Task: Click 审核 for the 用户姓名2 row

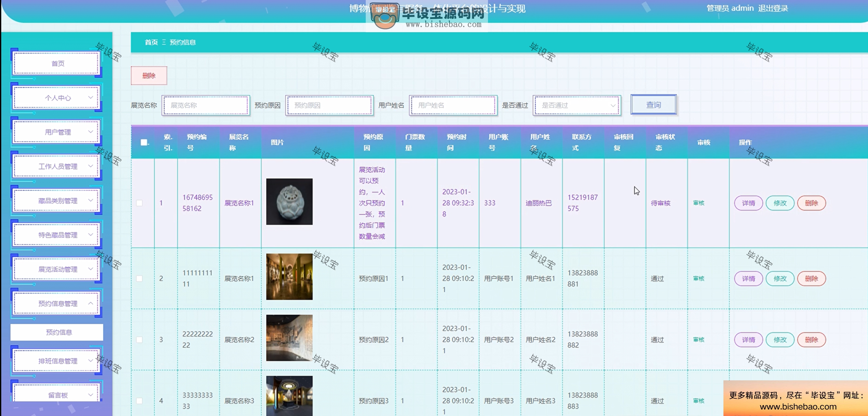Action: point(699,340)
